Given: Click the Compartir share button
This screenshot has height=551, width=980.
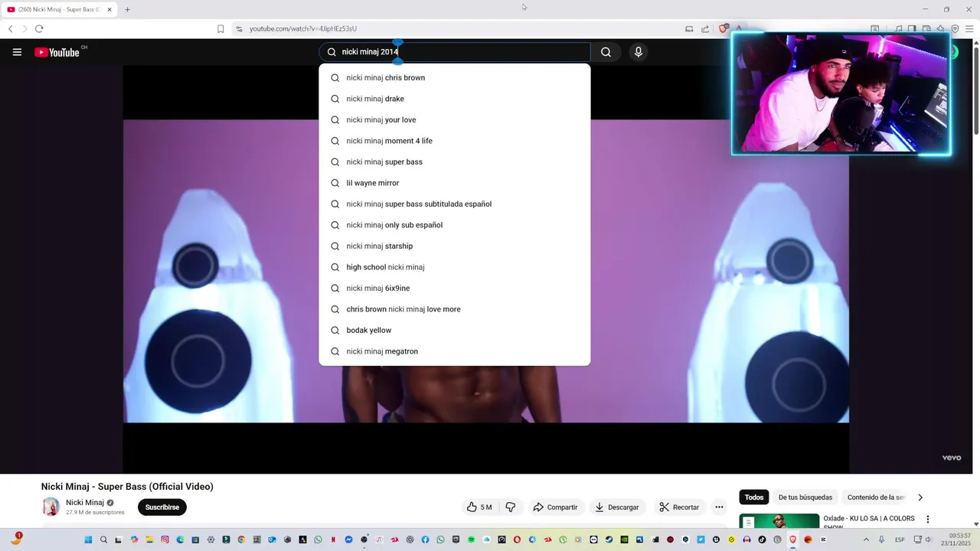Looking at the screenshot, I should [555, 507].
